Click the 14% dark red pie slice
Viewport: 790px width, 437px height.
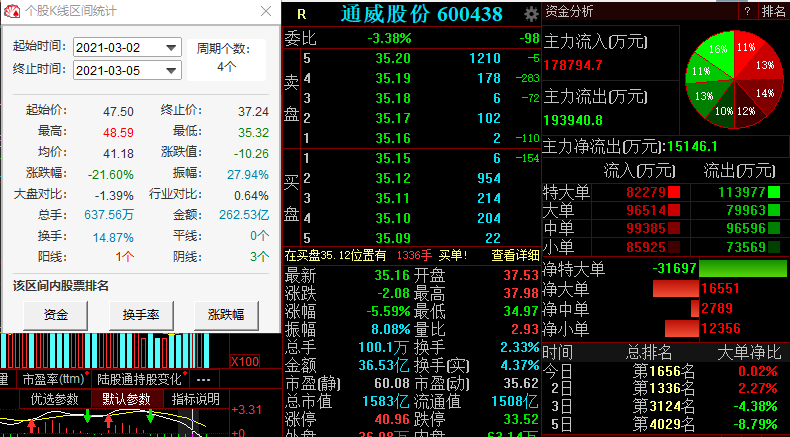(764, 93)
